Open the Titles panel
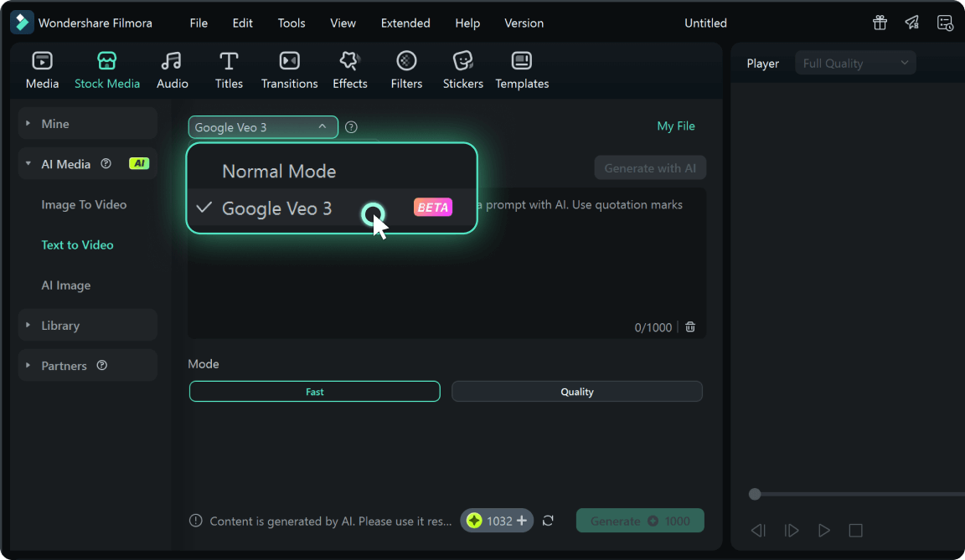 click(229, 70)
